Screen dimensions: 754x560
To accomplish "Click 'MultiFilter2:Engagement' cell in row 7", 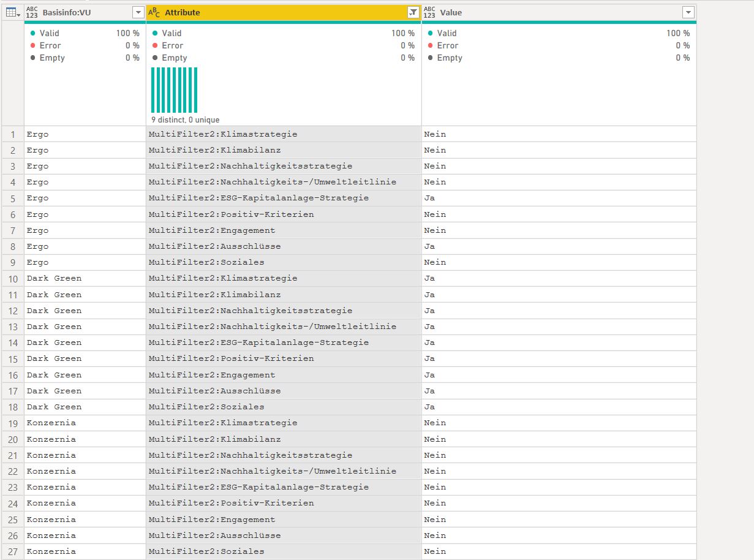I will click(212, 230).
